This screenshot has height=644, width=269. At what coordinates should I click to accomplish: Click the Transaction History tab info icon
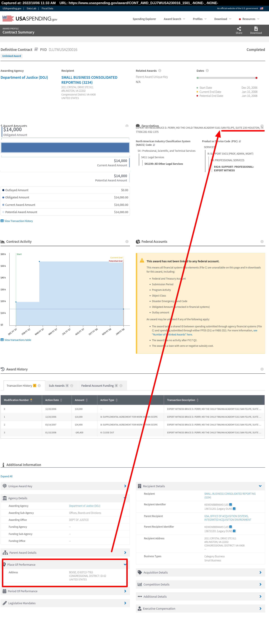[39, 386]
